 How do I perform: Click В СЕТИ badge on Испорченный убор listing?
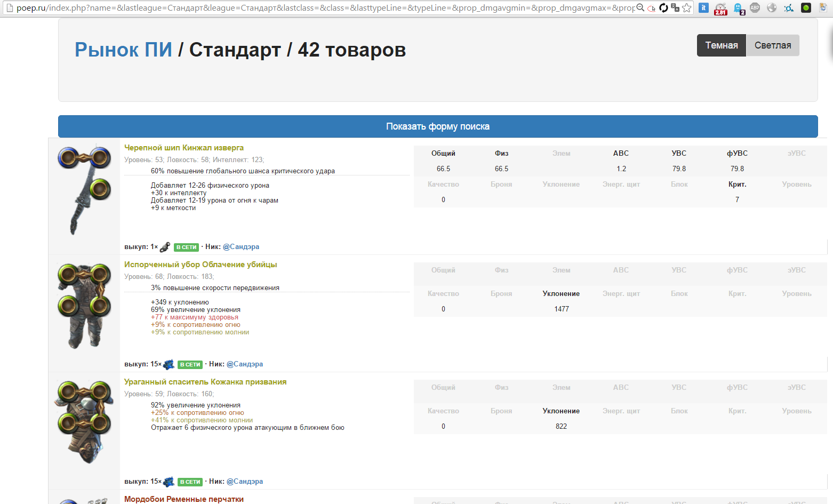[x=190, y=365]
